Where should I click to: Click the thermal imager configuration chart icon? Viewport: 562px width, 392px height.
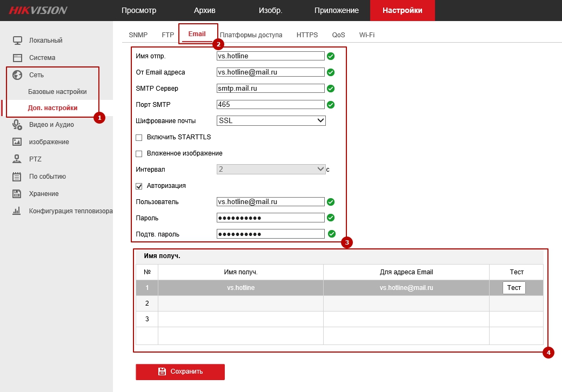tap(17, 211)
